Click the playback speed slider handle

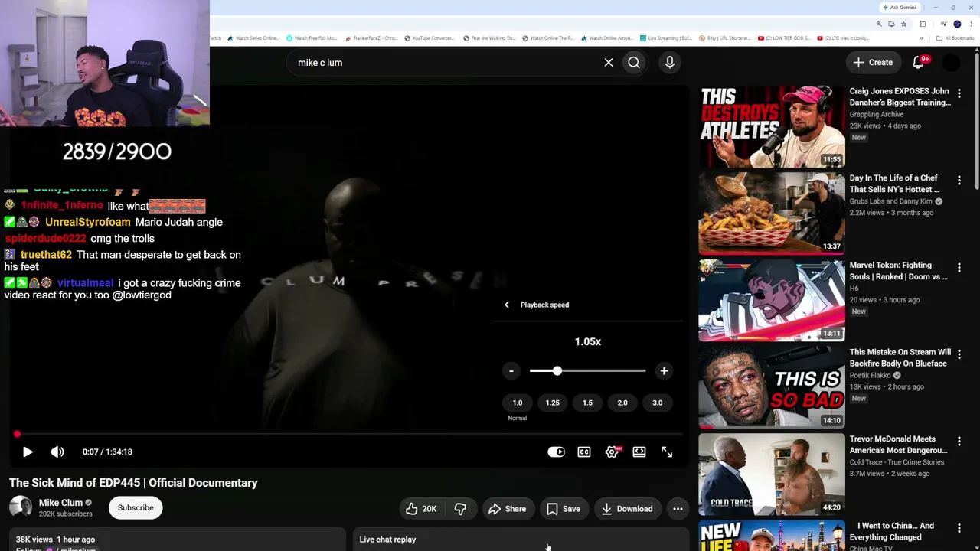557,371
